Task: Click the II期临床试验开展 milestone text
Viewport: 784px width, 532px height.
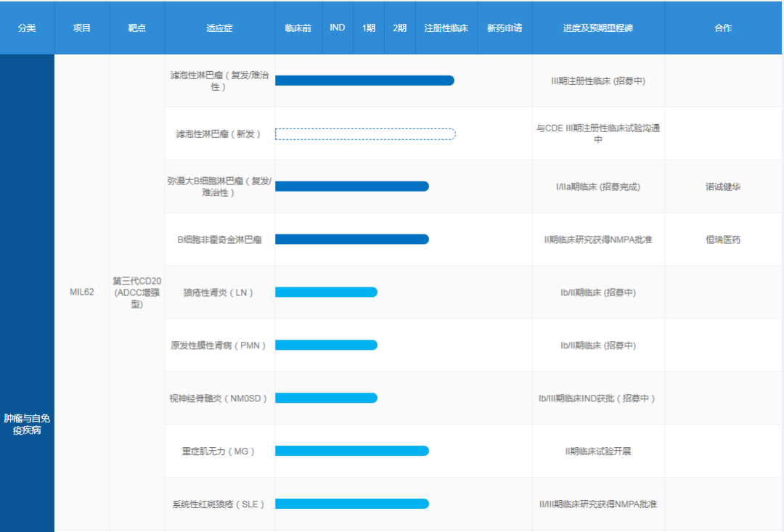Action: point(597,451)
